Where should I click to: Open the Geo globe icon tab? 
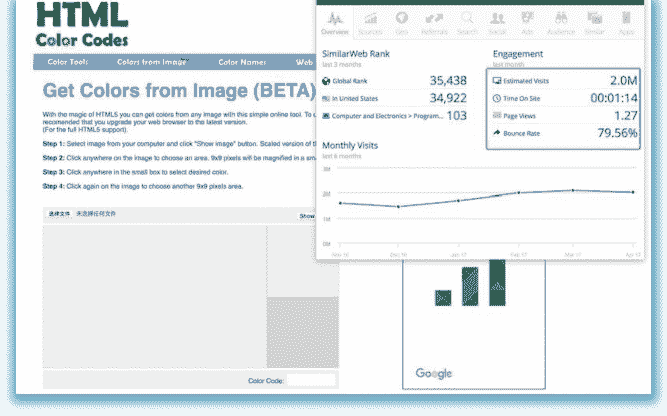coord(402,22)
